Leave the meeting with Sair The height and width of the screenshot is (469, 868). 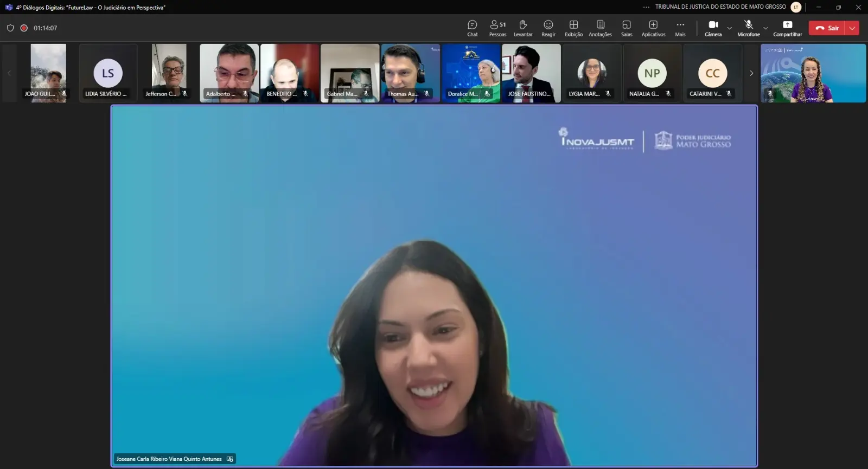point(827,28)
